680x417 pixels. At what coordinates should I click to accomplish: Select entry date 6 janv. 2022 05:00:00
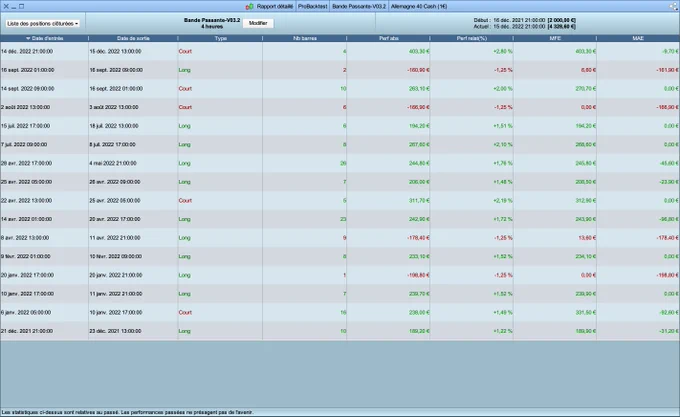click(x=26, y=313)
